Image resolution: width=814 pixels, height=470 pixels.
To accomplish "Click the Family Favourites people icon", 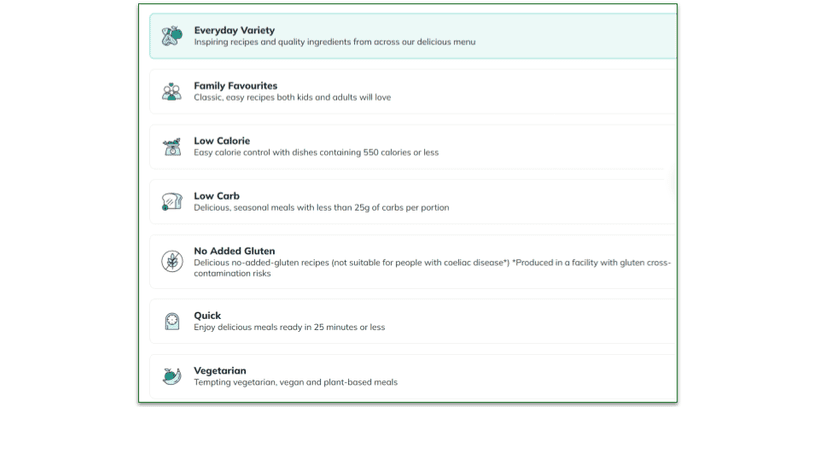I will [x=172, y=91].
